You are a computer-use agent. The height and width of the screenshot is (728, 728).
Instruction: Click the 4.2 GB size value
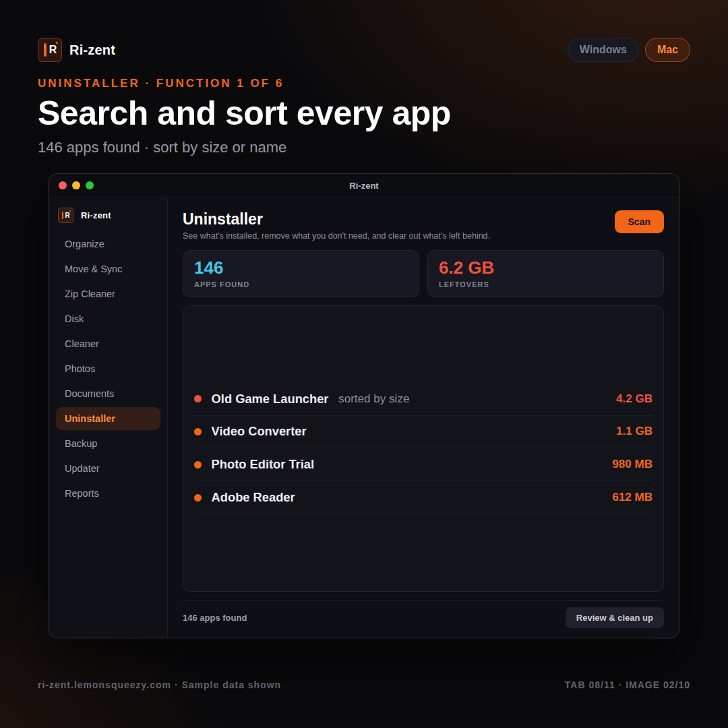pyautogui.click(x=634, y=398)
